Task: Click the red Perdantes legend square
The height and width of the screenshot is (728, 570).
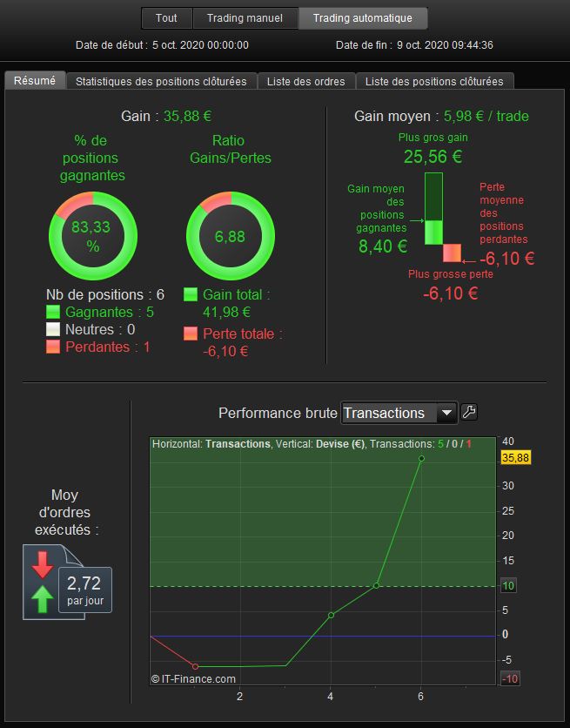Action: 53,347
